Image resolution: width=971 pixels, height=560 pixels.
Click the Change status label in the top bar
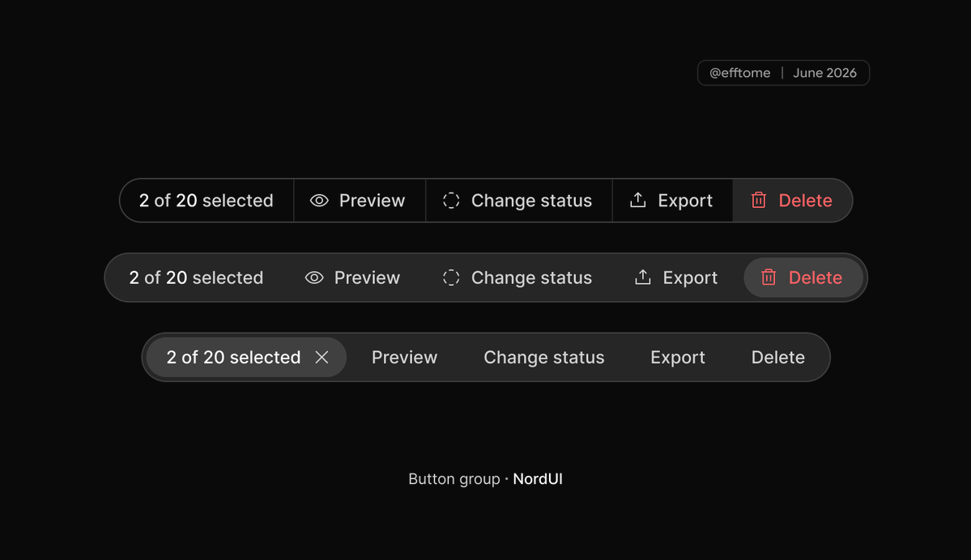[531, 201]
